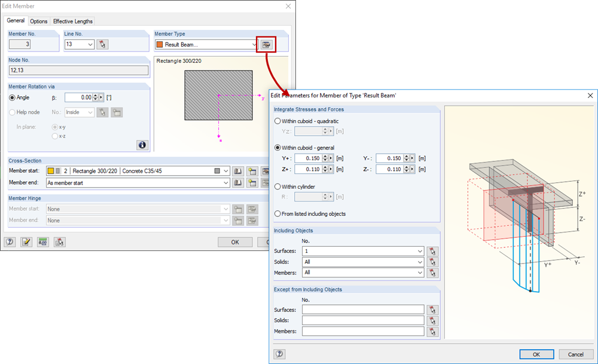Cancel the Result Beam parameters dialog
The width and height of the screenshot is (598, 364).
coord(574,354)
